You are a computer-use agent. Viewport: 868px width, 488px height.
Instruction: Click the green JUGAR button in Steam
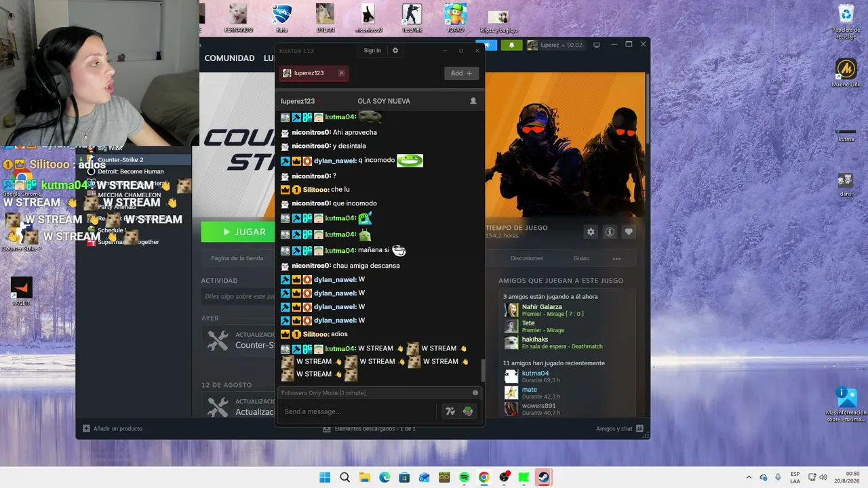click(x=238, y=232)
